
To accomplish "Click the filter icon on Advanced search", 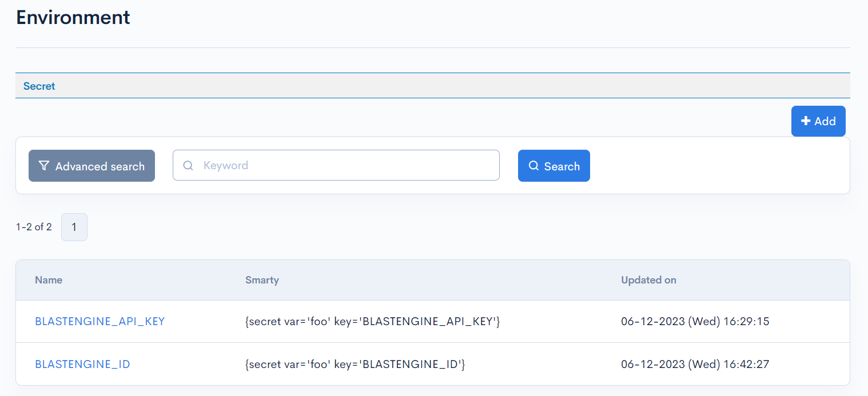I will [44, 166].
